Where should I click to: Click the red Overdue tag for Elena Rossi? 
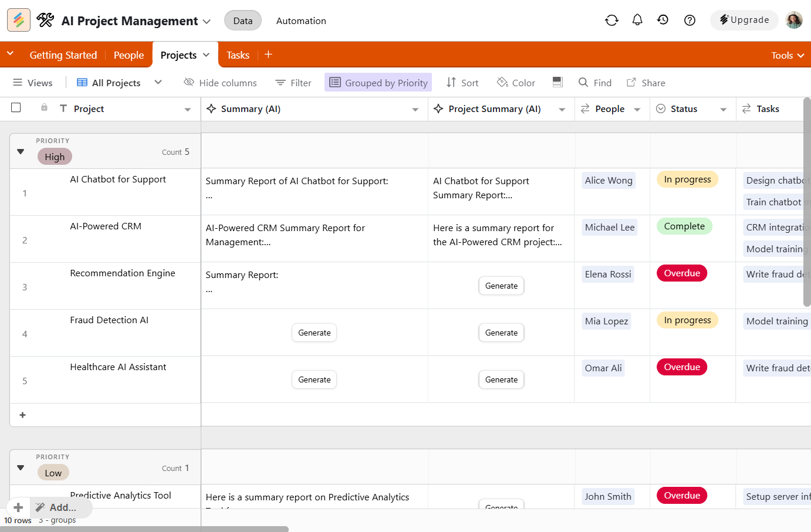682,273
